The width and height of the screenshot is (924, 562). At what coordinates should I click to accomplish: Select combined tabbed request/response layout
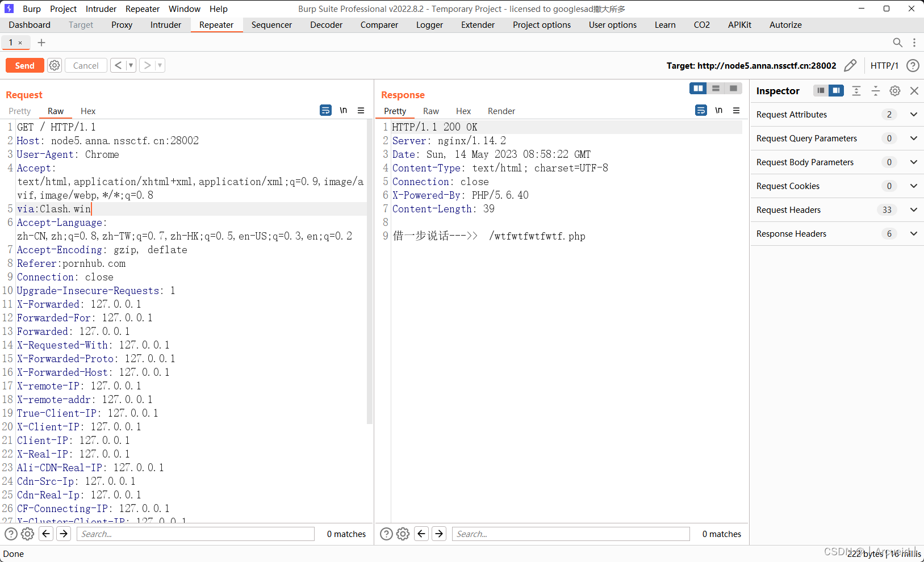(733, 88)
